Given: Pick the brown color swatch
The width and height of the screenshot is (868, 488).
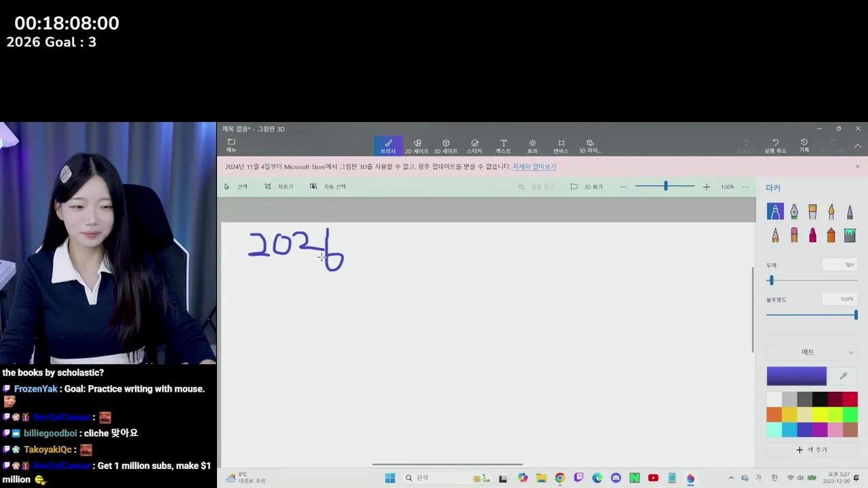Looking at the screenshot, I should (850, 430).
